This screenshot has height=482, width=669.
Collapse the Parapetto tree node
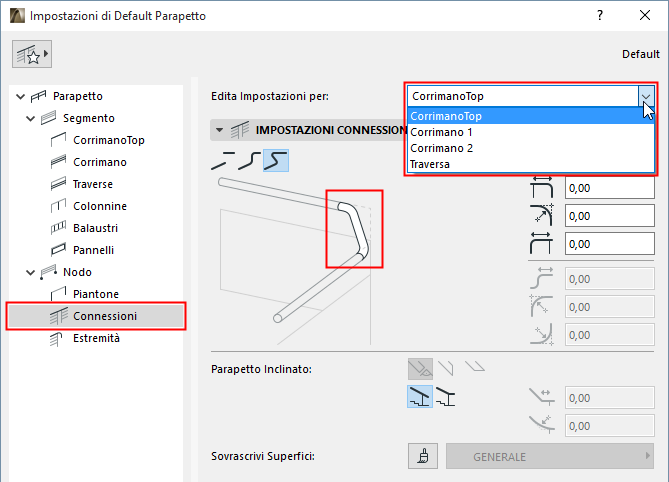coord(19,96)
